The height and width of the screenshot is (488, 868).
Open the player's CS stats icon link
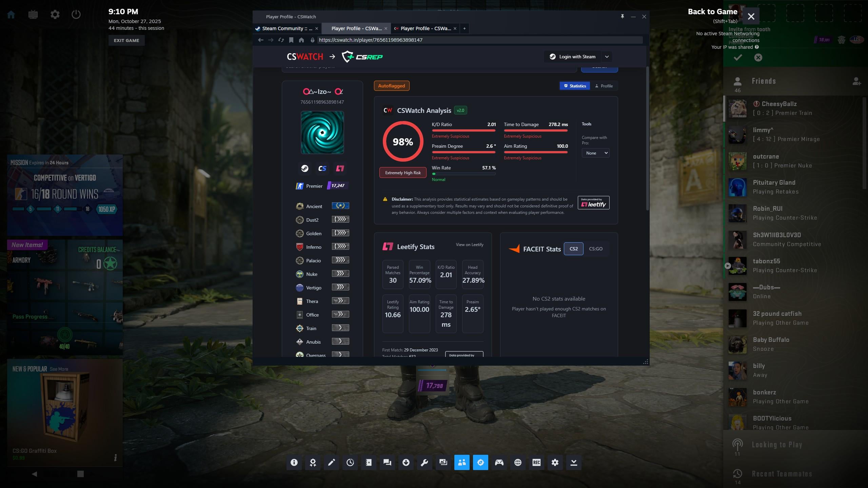[x=322, y=168]
